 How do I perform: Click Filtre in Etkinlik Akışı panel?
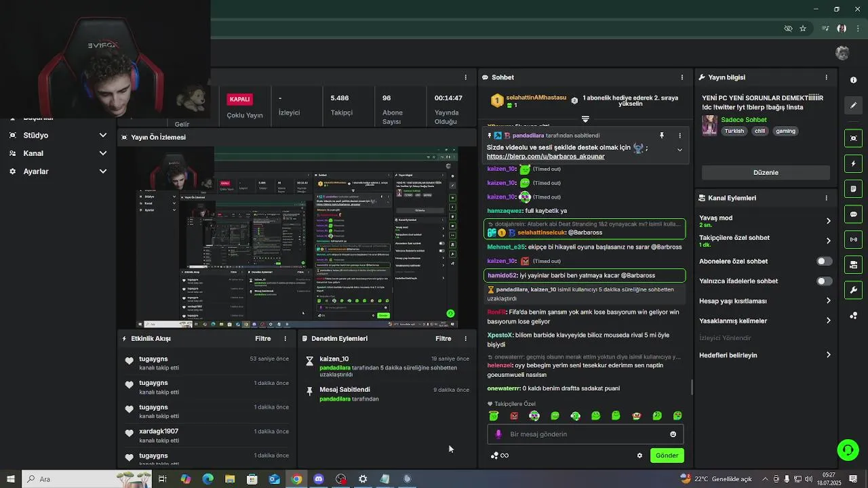click(262, 338)
